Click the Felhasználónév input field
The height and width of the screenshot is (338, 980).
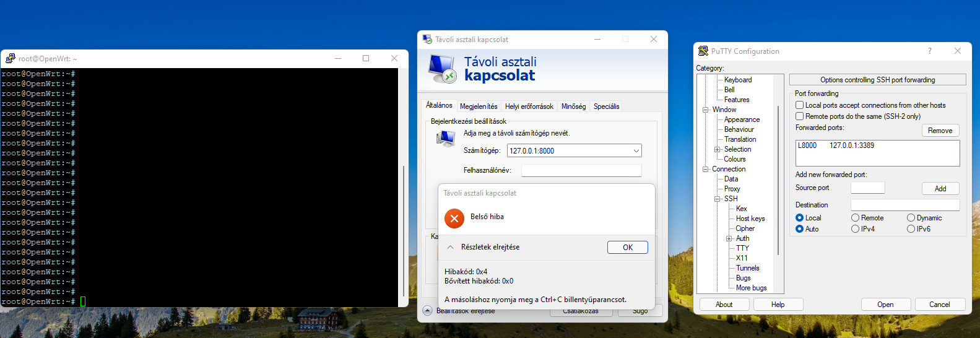click(x=581, y=170)
